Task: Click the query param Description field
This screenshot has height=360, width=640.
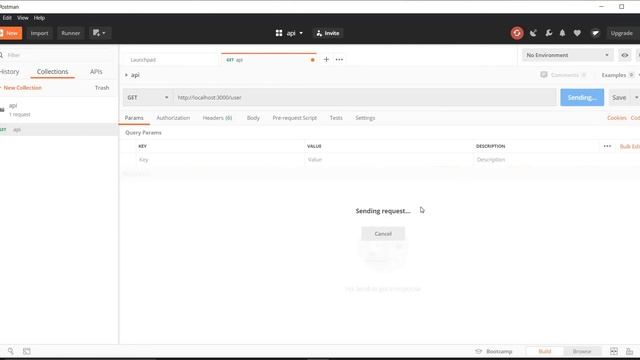Action: tap(555, 160)
